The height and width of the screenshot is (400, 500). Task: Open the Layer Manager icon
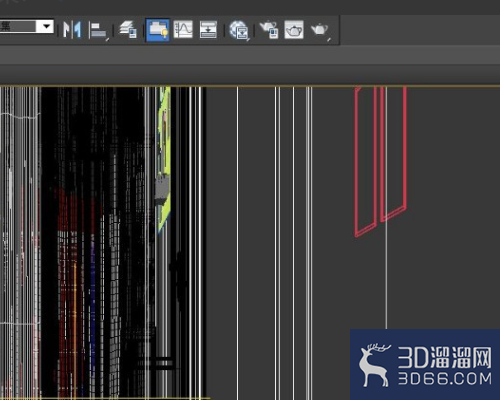[128, 30]
